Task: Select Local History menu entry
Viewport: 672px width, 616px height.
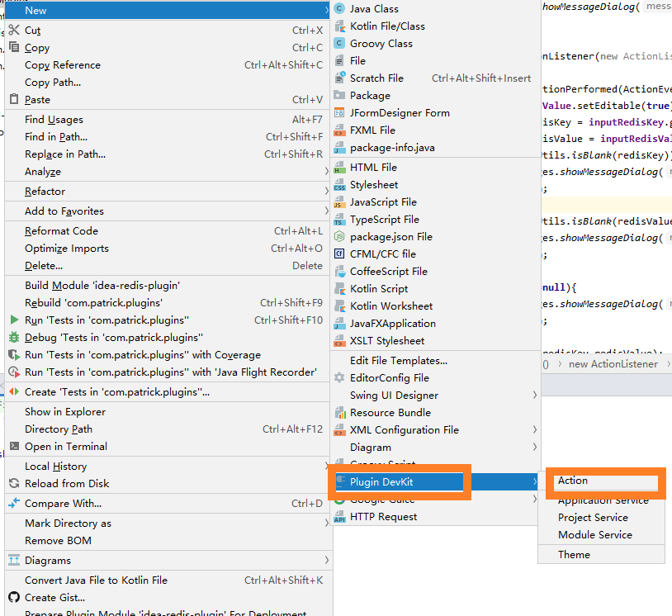Action: (x=167, y=466)
